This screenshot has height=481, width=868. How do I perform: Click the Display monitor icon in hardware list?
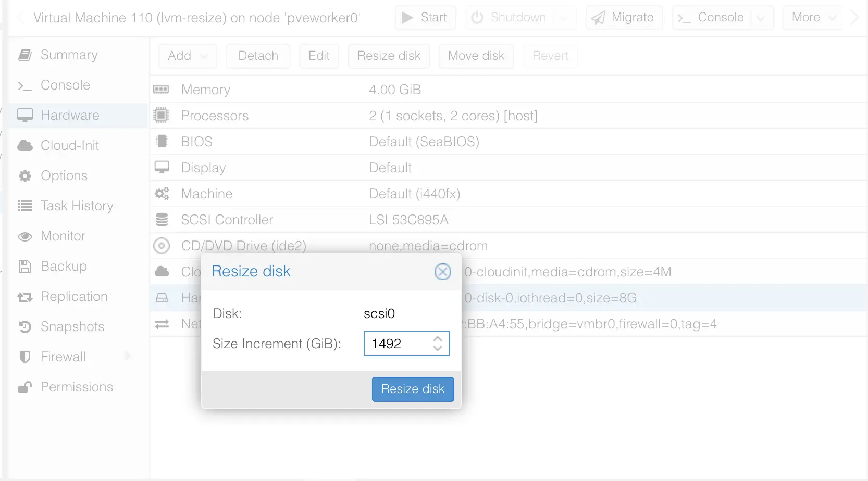[162, 168]
